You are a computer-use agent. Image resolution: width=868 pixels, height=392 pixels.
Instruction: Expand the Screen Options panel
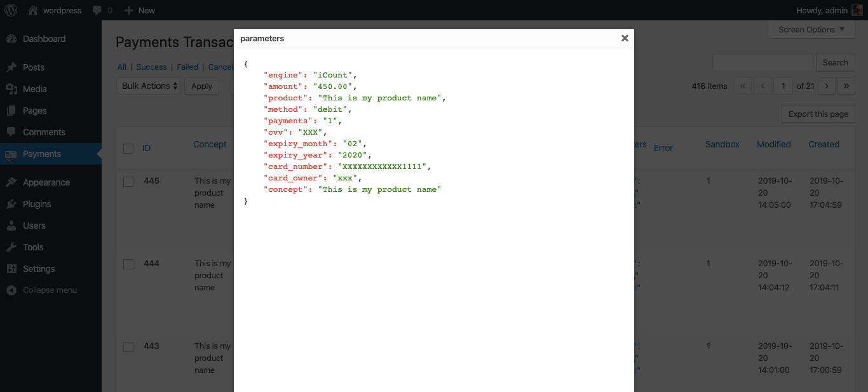[811, 29]
